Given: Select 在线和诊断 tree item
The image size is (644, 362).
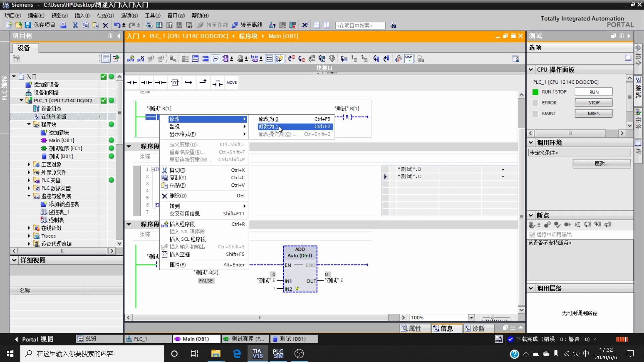Looking at the screenshot, I should point(54,117).
